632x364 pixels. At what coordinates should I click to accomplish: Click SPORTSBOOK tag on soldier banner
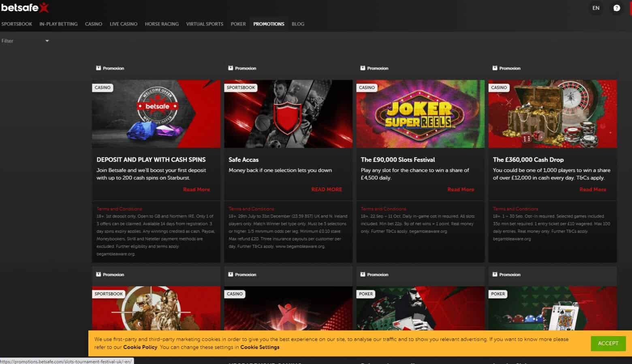[109, 294]
